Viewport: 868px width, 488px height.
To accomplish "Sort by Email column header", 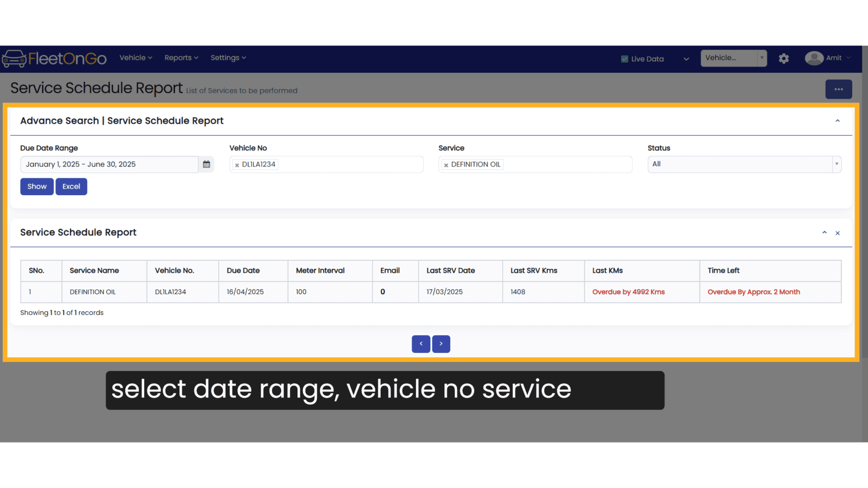I will [x=395, y=271].
